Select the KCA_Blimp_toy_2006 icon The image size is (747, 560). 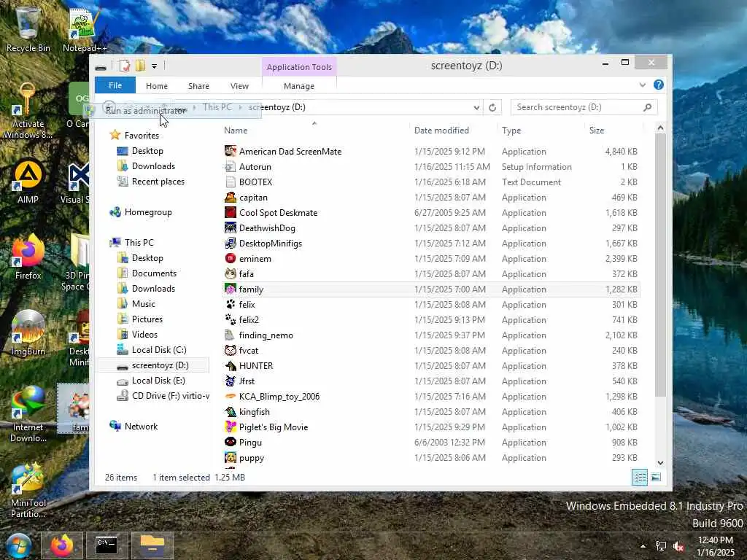(x=230, y=396)
